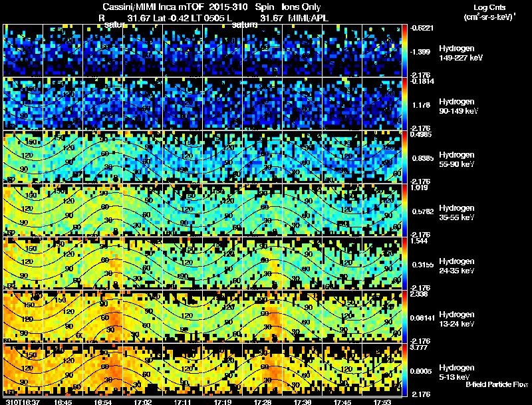Click the color bar beside Hydrogen 35-55 keV
This screenshot has height=405, width=532.
[405, 210]
